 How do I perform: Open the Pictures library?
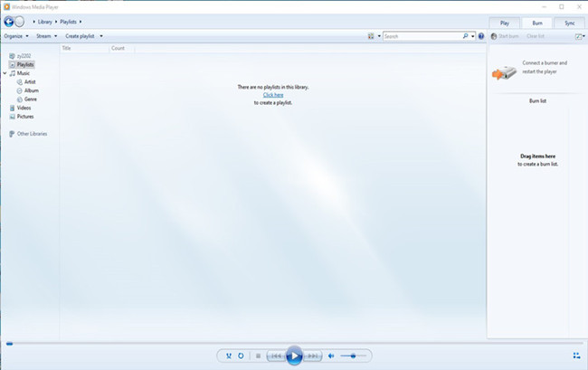click(x=25, y=116)
